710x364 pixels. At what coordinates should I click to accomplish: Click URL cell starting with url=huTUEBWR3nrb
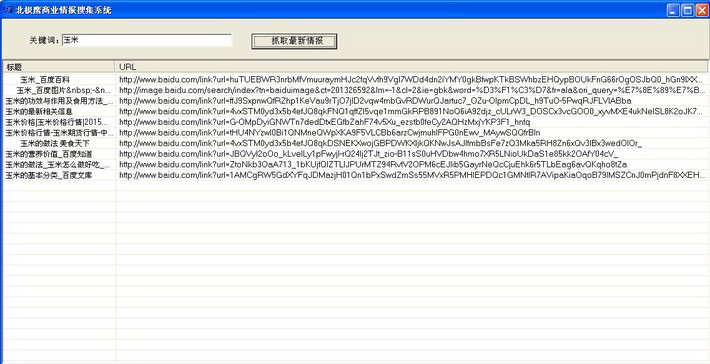(x=412, y=79)
